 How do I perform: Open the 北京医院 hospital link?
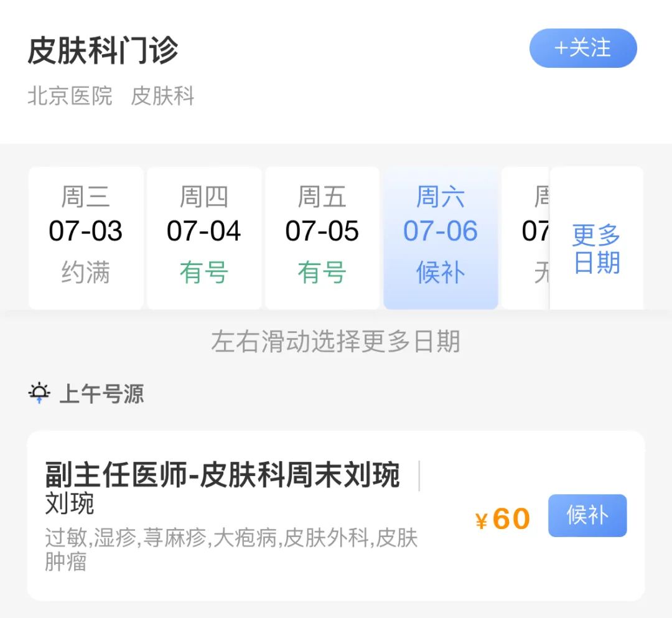click(x=70, y=96)
